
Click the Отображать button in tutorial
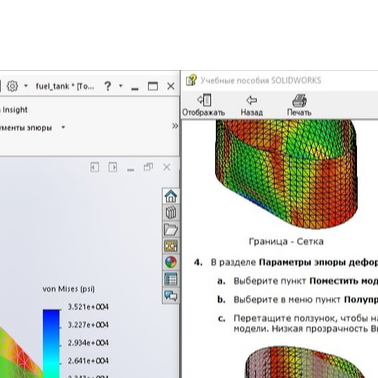click(203, 105)
